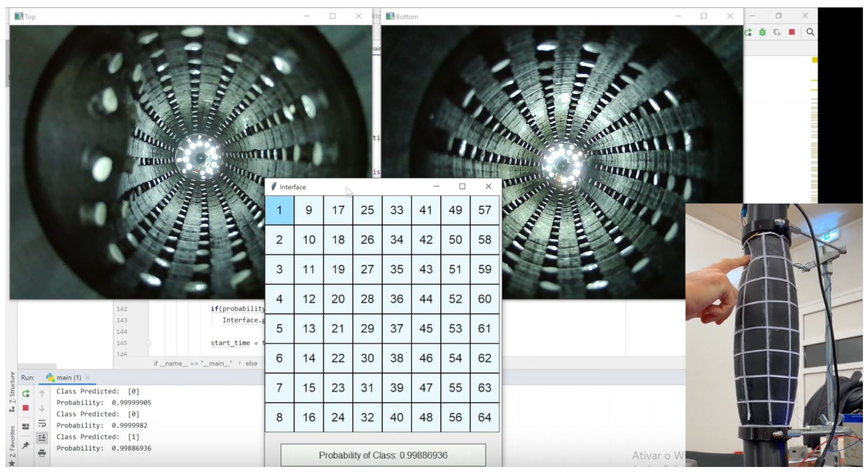Open the Favorites tool window tab
Screen dimensions: 868x473
tap(12, 444)
